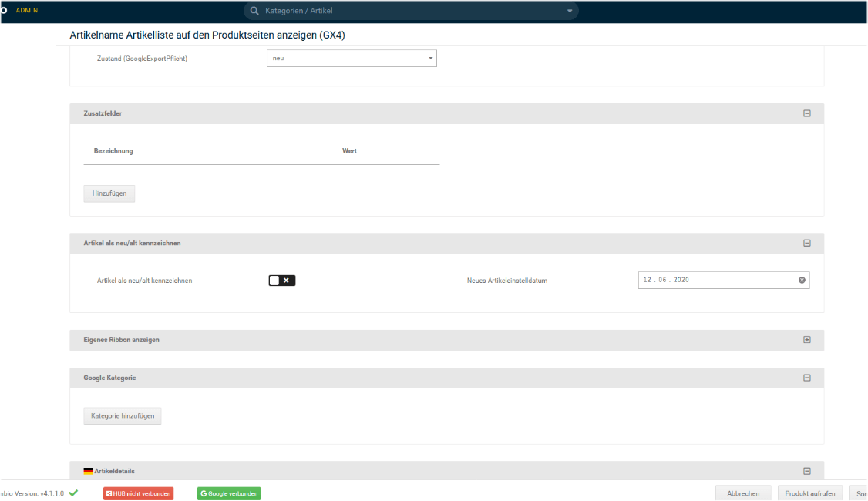The image size is (868, 501).
Task: Collapse the Zusatzfelder section
Action: [x=807, y=113]
